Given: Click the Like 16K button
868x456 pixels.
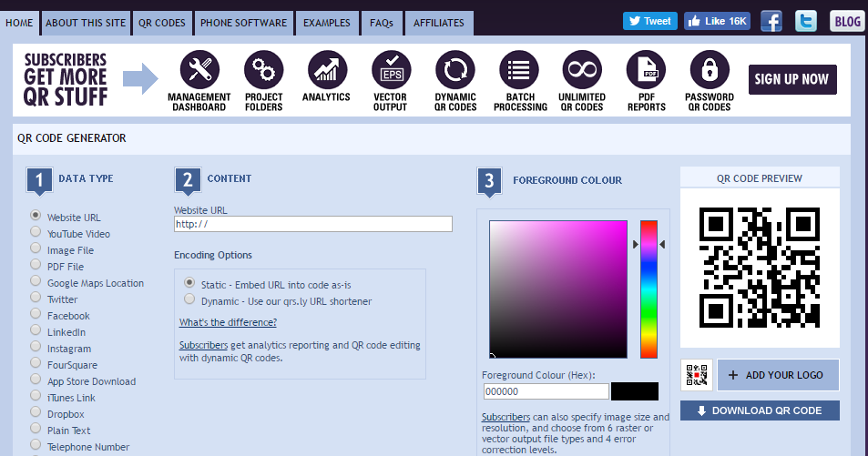Looking at the screenshot, I should coord(718,21).
